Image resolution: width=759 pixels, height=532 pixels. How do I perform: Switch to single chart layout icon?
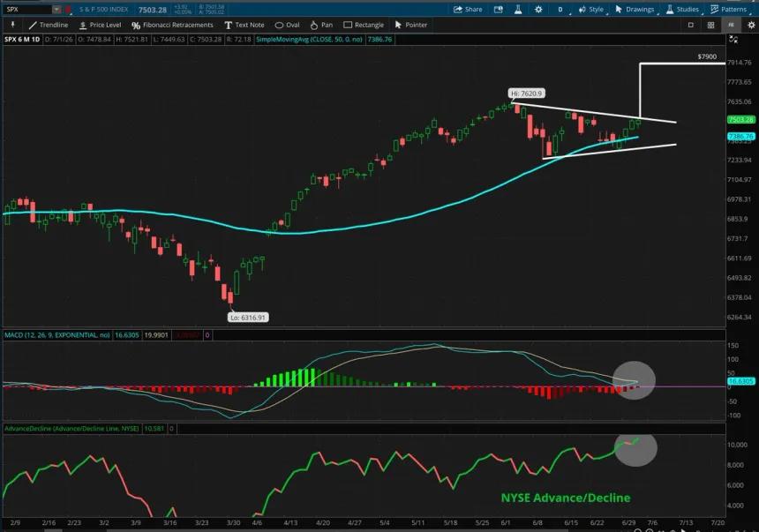[x=691, y=25]
